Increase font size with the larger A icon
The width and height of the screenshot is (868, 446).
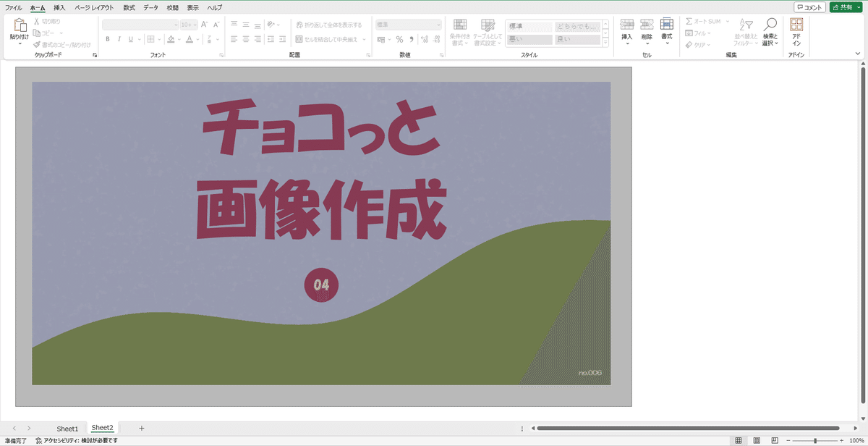tap(204, 25)
